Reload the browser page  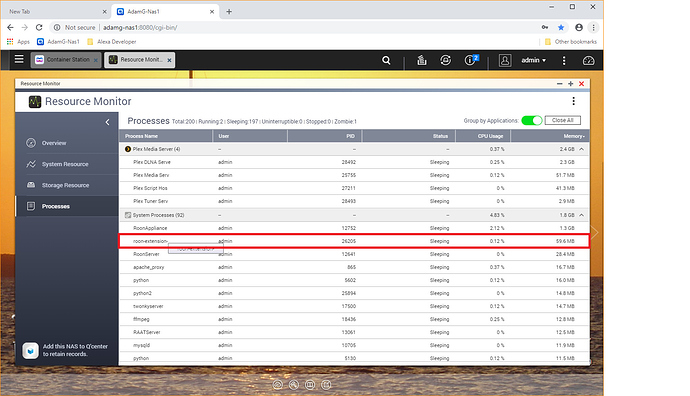point(39,27)
